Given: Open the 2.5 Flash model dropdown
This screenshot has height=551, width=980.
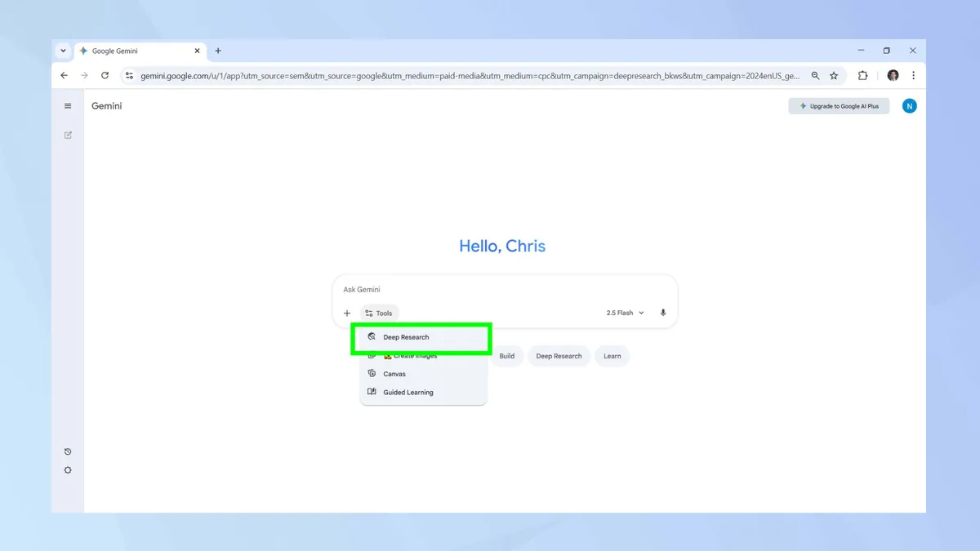Looking at the screenshot, I should 625,313.
